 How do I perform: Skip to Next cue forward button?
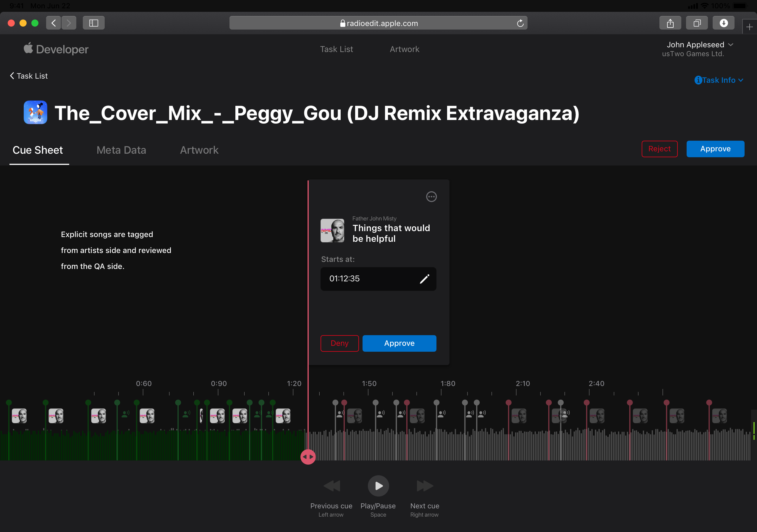click(x=425, y=486)
